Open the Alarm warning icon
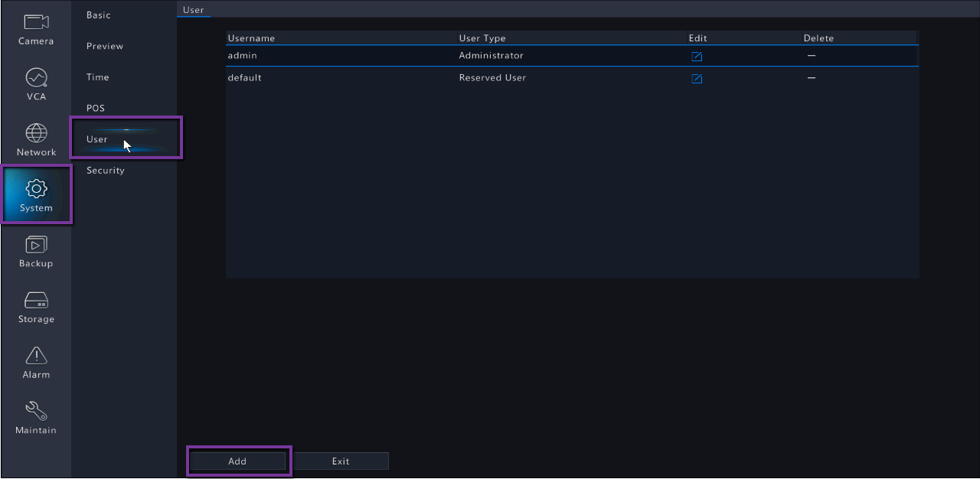The width and height of the screenshot is (980, 479). point(36,356)
